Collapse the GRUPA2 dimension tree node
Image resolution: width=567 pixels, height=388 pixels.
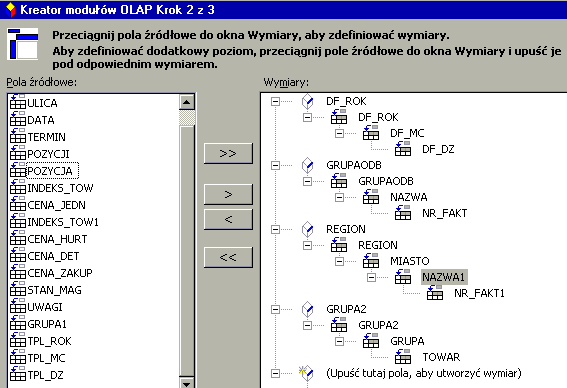coord(276,309)
